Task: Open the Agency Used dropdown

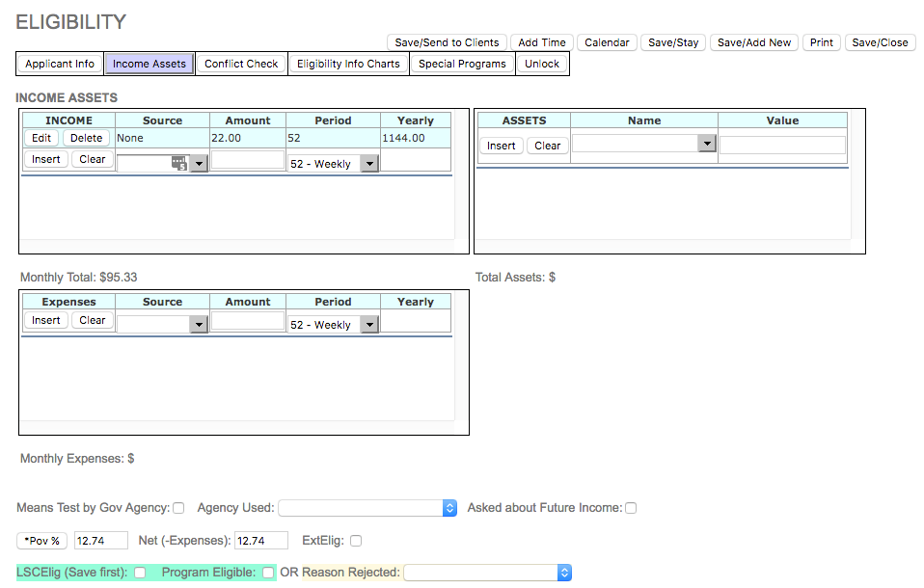Action: 367,508
